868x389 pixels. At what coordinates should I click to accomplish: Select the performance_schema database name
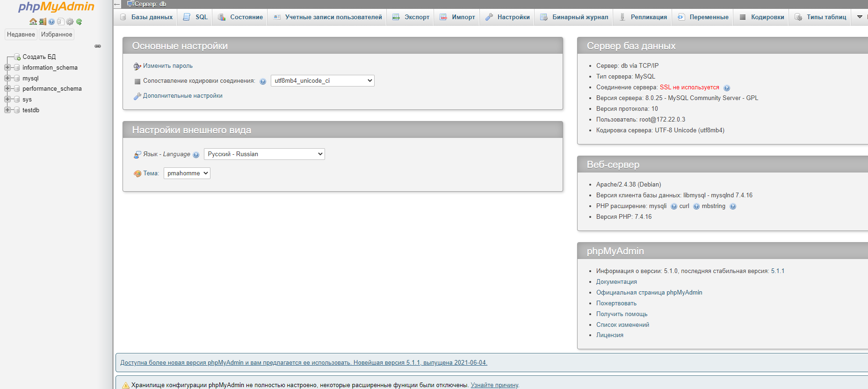tap(52, 88)
